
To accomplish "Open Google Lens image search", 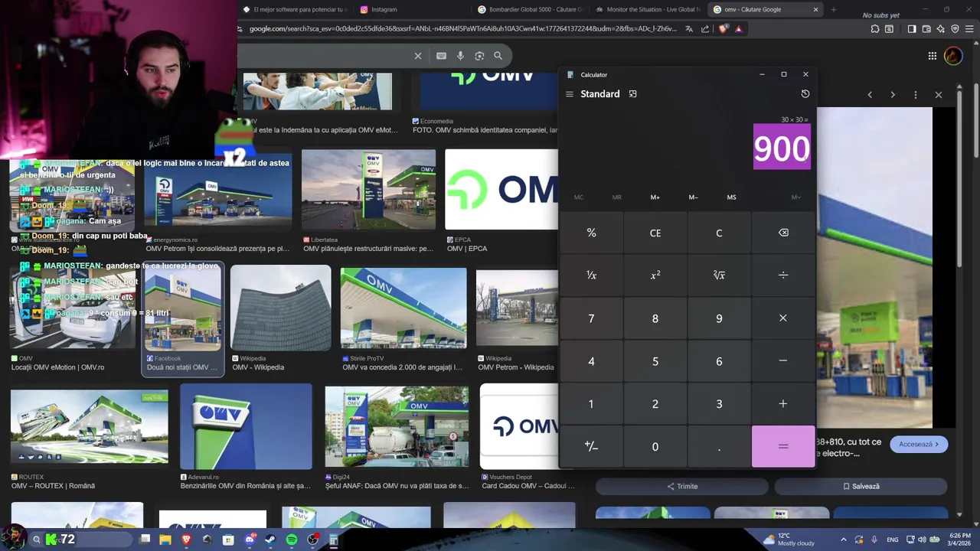I will click(479, 56).
